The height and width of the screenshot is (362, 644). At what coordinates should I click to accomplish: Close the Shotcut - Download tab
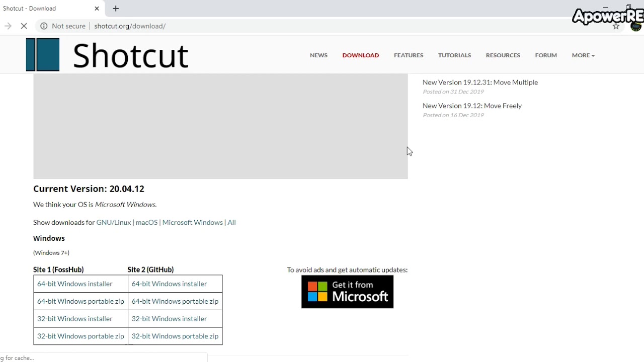(97, 9)
